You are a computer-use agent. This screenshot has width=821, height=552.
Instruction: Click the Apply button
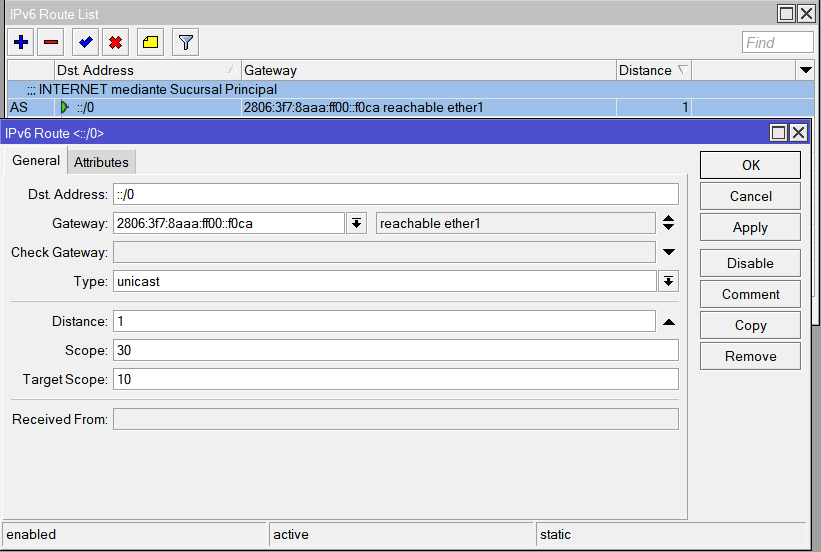tap(750, 227)
